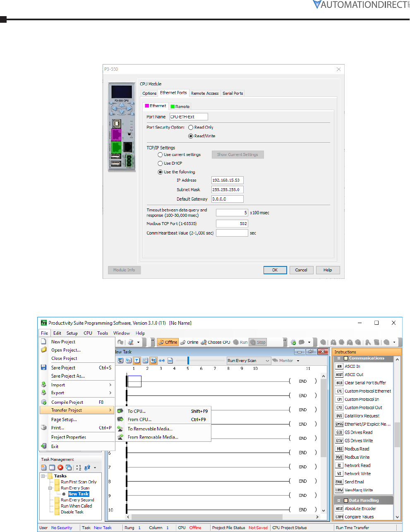Click the GS Drives Write icon
Viewport: 410px width, 532px height.
pyautogui.click(x=339, y=441)
